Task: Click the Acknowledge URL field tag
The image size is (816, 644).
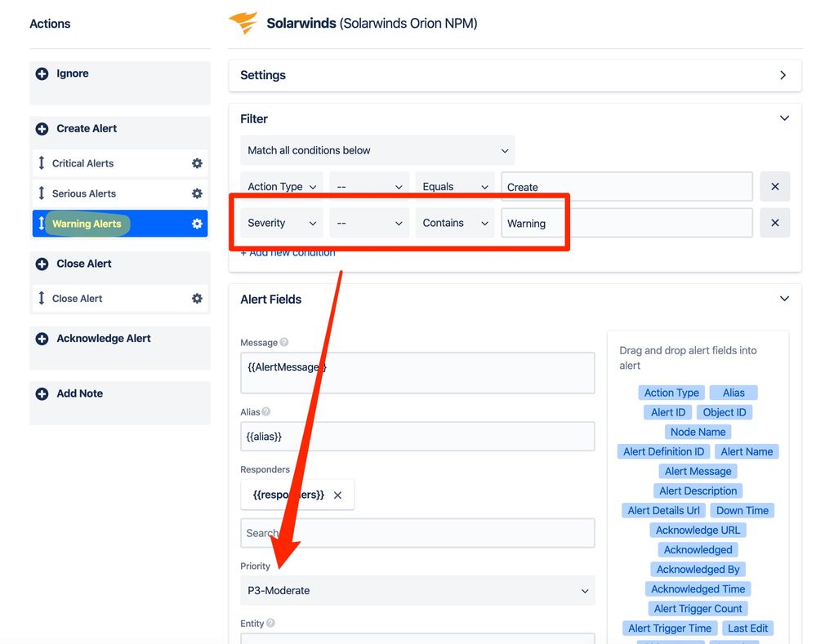Action: [698, 531]
